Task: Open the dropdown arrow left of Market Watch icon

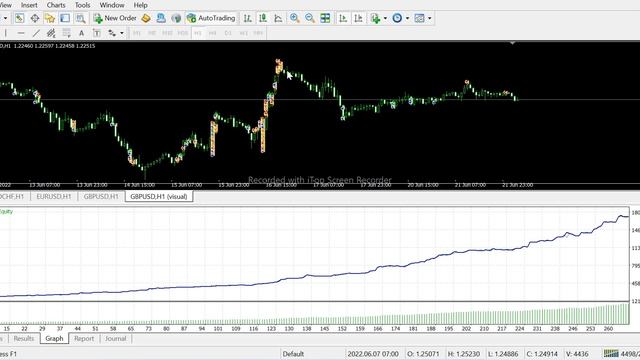Action: [x=5, y=18]
